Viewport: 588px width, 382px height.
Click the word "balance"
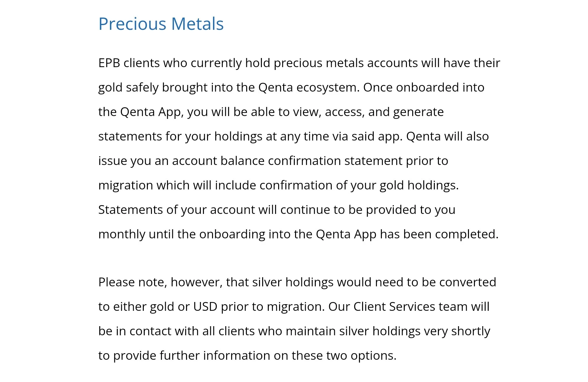click(242, 161)
